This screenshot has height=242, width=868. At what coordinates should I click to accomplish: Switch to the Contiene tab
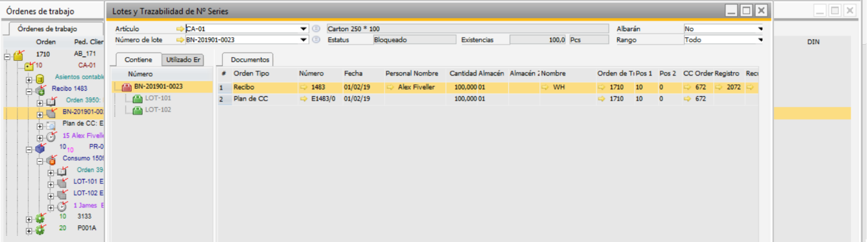[138, 60]
